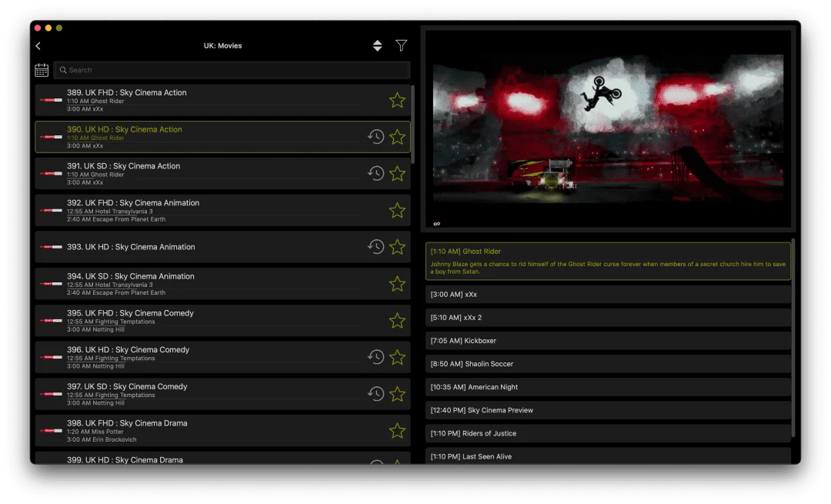
Task: Select the [1:10 PM] Last Seen Alive program
Action: (608, 456)
